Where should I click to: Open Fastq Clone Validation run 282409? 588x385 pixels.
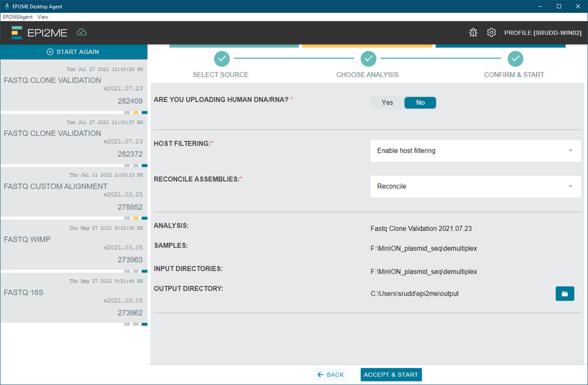[74, 86]
